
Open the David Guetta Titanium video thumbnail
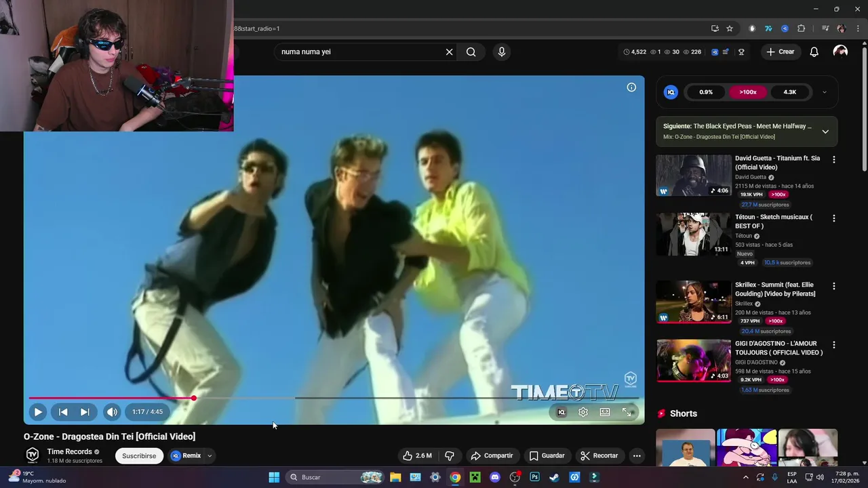(694, 176)
